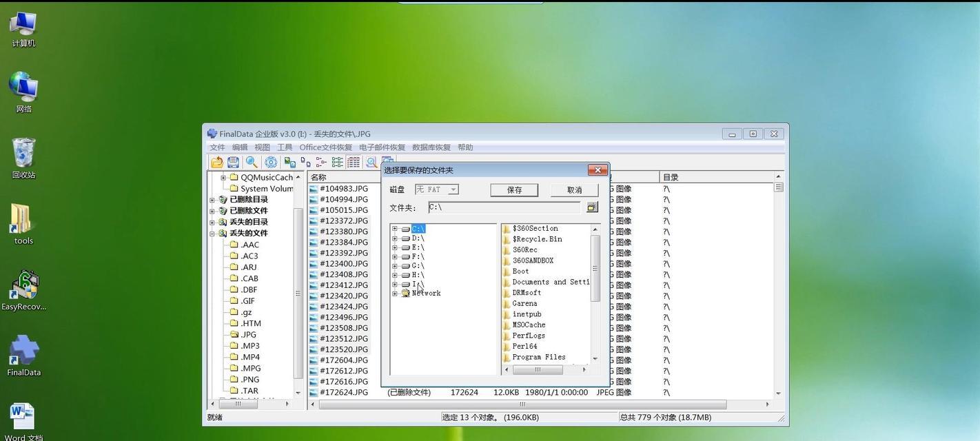This screenshot has height=441, width=980.
Task: Switch to the details list view icon
Action: [x=354, y=162]
